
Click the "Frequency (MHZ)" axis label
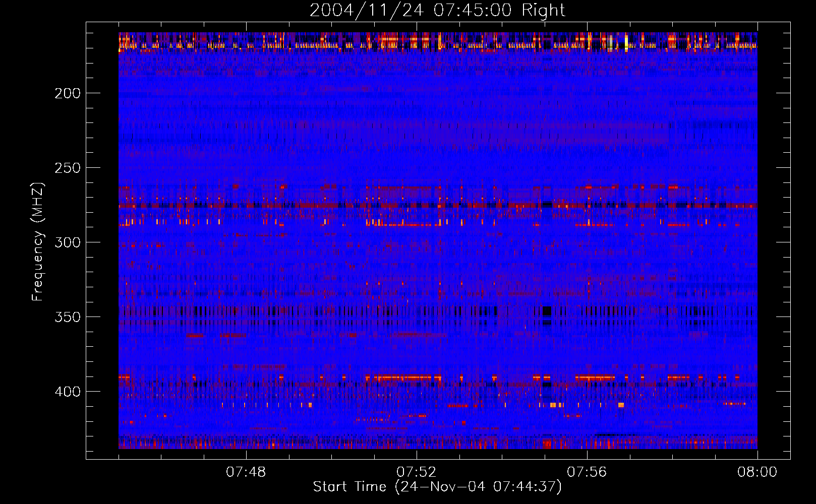click(38, 242)
